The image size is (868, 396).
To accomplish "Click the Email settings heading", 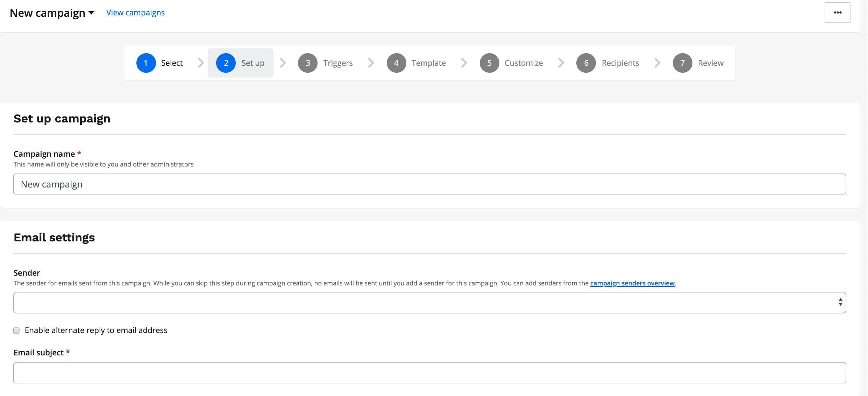I will click(54, 238).
